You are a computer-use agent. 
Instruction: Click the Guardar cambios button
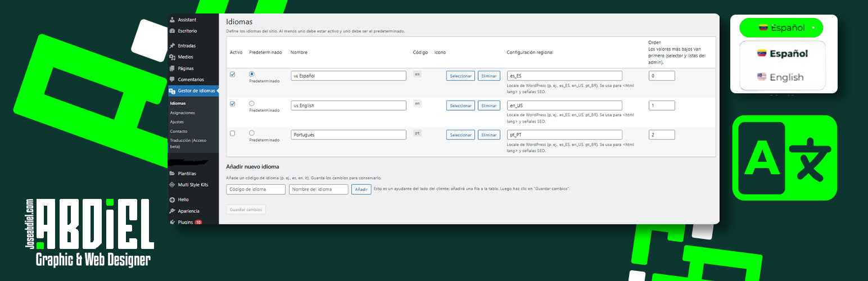(x=246, y=210)
